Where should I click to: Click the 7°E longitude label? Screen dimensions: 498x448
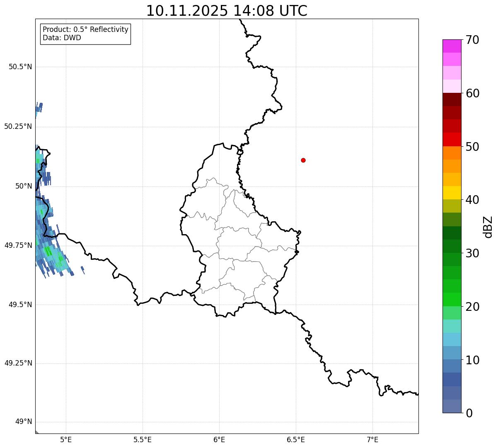pyautogui.click(x=372, y=439)
